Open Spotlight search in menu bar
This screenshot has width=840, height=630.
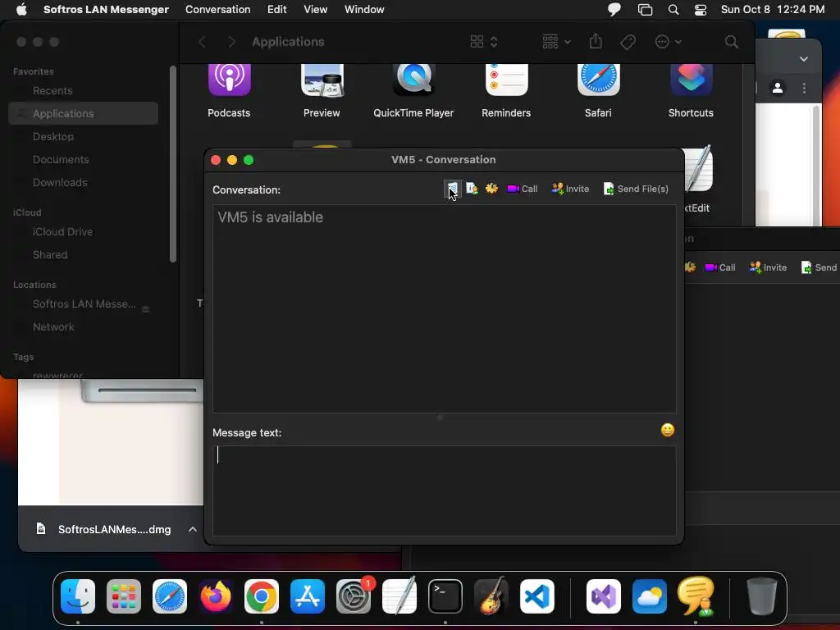[x=673, y=10]
